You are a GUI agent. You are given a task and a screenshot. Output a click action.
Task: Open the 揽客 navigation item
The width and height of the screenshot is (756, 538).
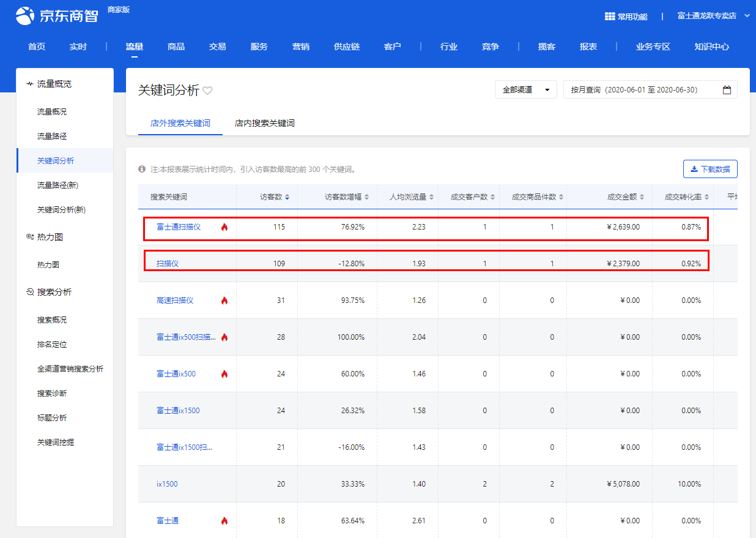[547, 47]
